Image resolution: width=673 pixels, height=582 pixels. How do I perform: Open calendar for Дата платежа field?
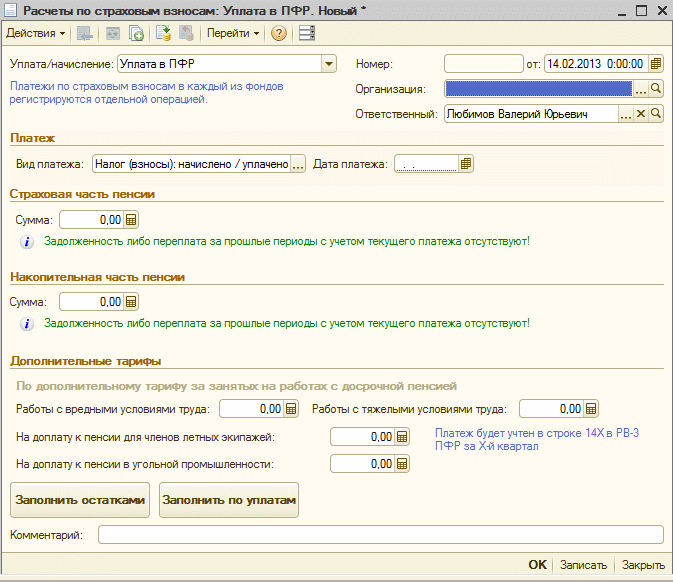click(466, 164)
